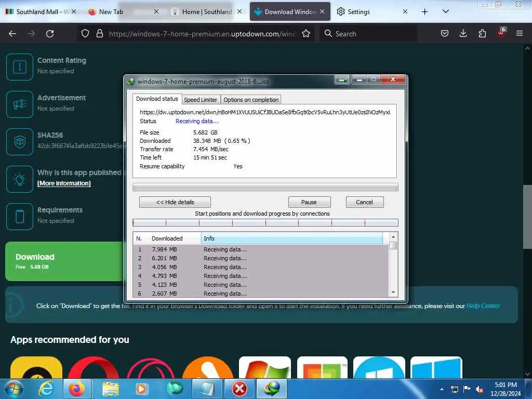Click the Content Rating icon
This screenshot has width=532, height=399.
[x=20, y=66]
